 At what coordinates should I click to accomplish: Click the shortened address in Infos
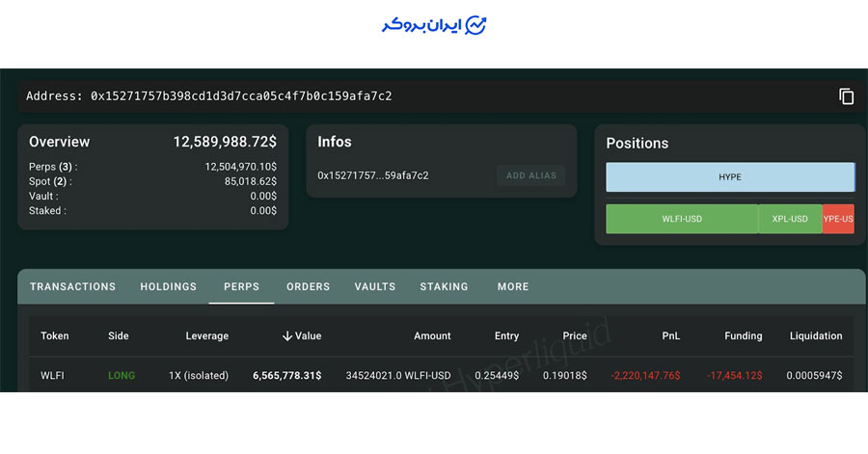click(372, 175)
